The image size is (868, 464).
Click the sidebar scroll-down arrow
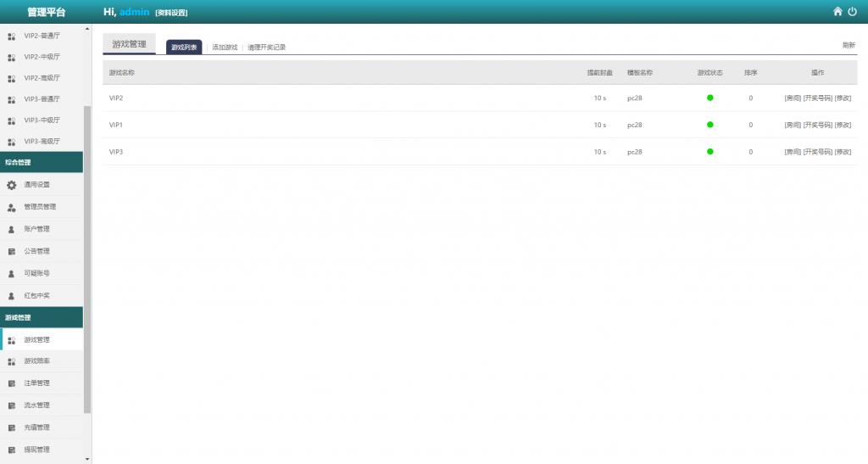(87, 459)
